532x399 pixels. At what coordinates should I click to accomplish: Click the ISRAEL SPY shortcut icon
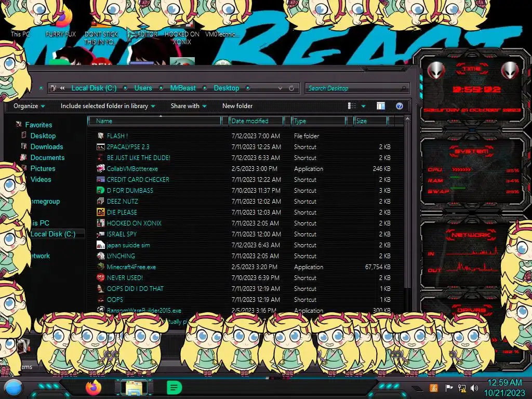[100, 234]
